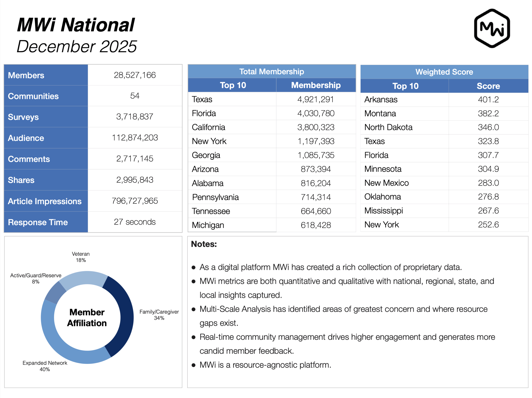Click the Notes heading

click(204, 244)
